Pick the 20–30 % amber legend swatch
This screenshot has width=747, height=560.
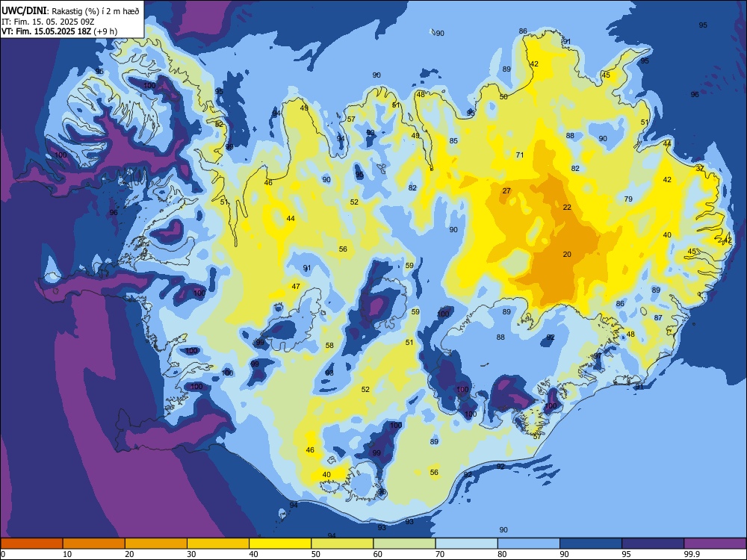point(156,544)
